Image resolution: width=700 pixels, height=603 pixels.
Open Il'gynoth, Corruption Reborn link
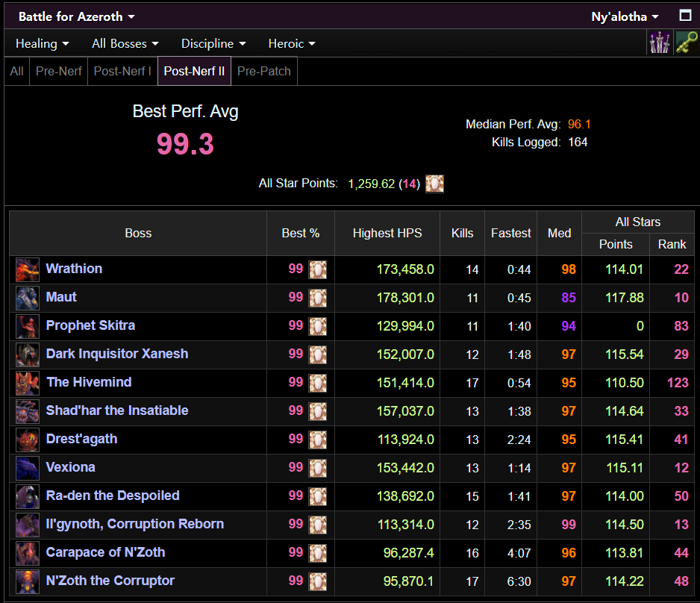click(135, 524)
